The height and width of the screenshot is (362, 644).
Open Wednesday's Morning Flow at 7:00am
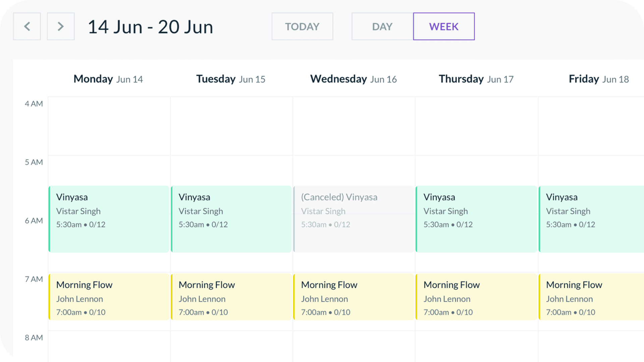354,297
